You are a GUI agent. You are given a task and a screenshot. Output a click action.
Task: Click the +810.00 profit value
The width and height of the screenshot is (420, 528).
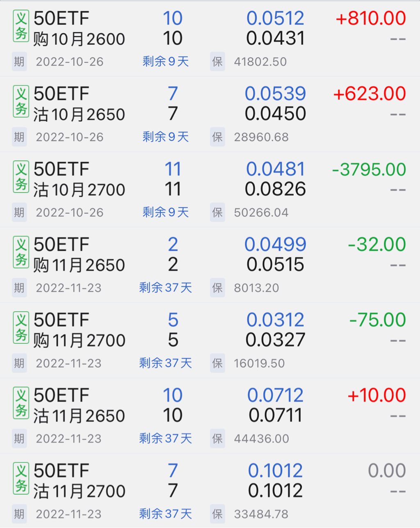tap(371, 18)
